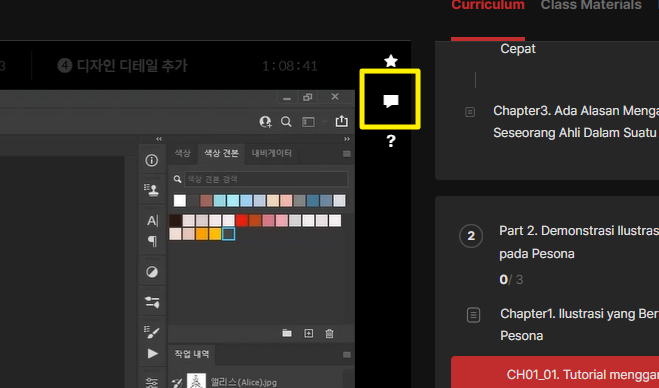Click the cloud document invite user icon
This screenshot has height=388, width=659.
click(x=266, y=122)
